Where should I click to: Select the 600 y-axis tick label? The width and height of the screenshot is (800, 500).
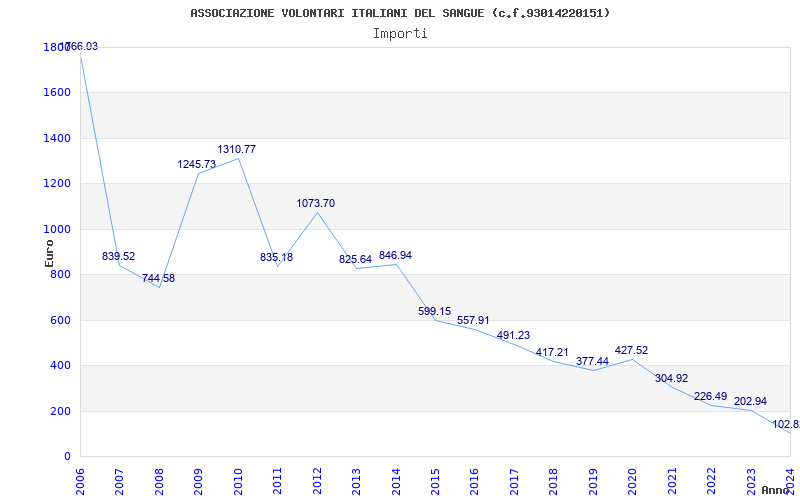tap(62, 320)
